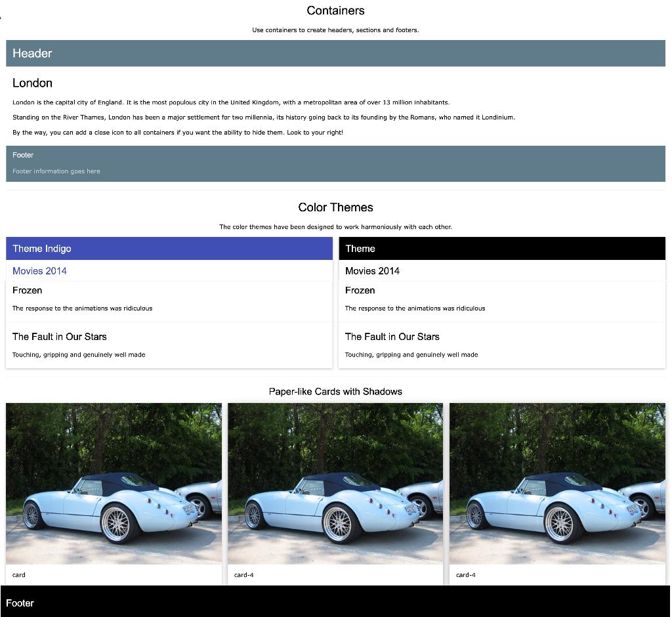The image size is (672, 617).
Task: Open the middle car photo labeled card-4
Action: click(336, 483)
